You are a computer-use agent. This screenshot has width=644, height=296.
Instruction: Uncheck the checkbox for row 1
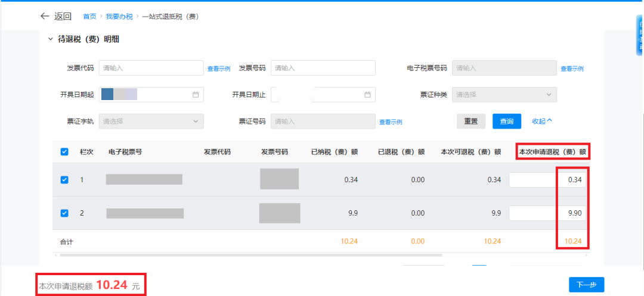64,180
